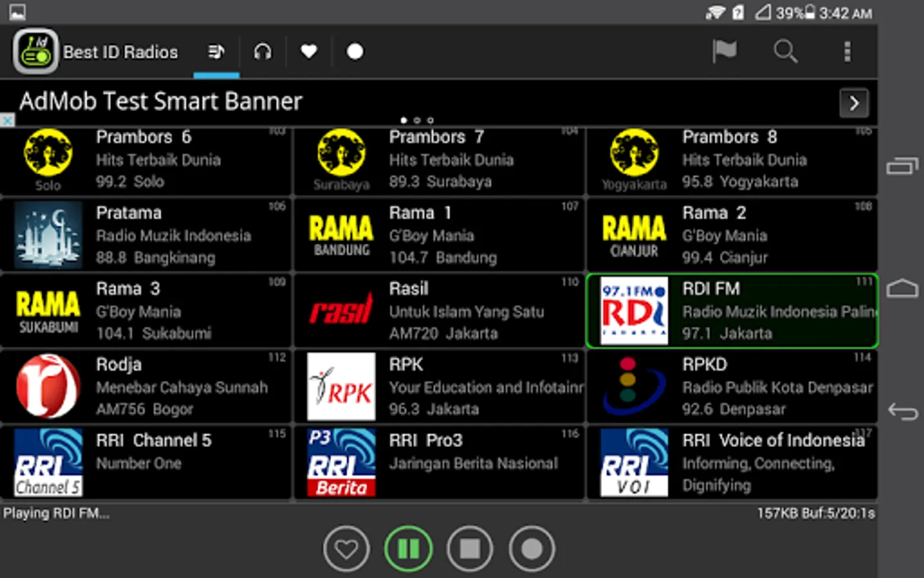Show the favorites heart tab
924x578 pixels.
click(309, 51)
